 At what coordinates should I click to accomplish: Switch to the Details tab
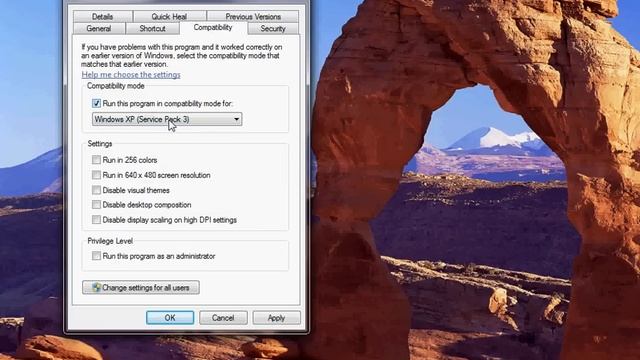click(102, 17)
